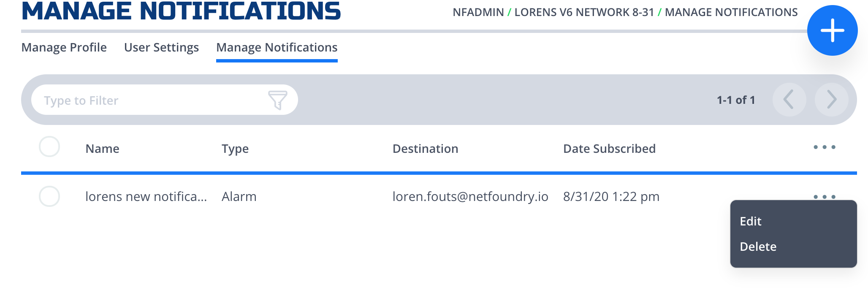Viewport: 868px width, 293px height.
Task: Open the header row ellipsis menu
Action: tap(825, 147)
